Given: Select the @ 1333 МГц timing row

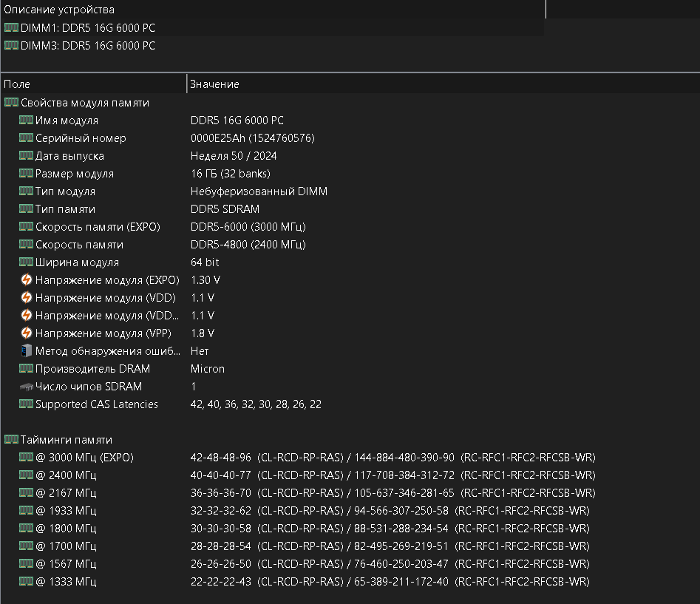Looking at the screenshot, I should click(66, 582).
